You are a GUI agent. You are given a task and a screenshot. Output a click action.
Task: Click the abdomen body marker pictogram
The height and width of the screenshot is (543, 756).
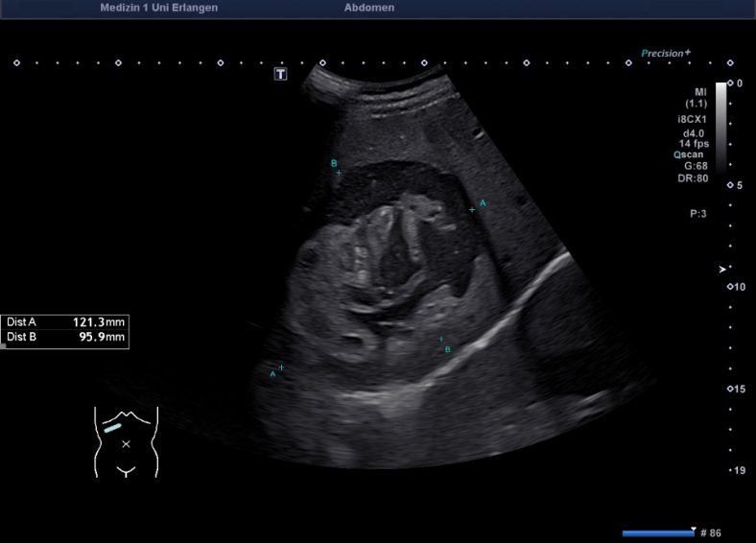126,441
